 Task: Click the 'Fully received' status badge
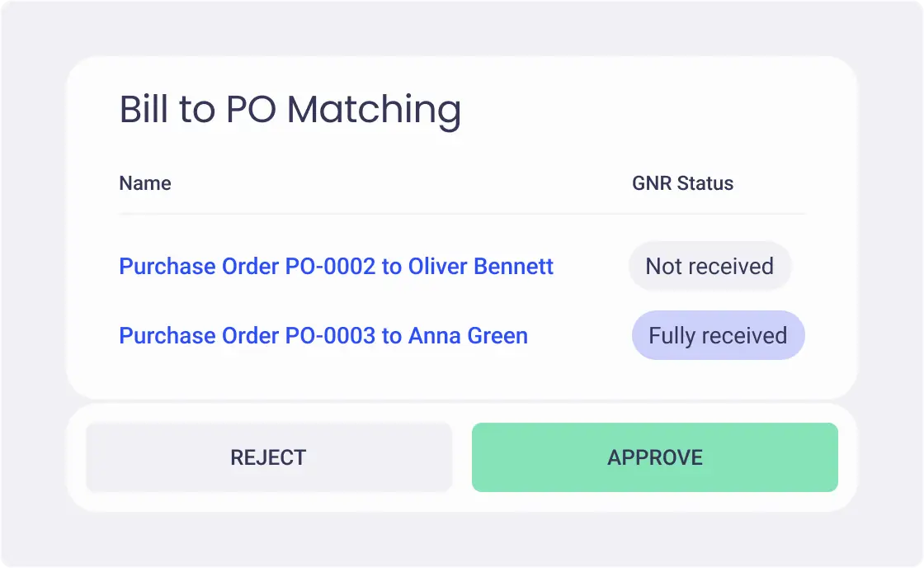[x=718, y=335]
